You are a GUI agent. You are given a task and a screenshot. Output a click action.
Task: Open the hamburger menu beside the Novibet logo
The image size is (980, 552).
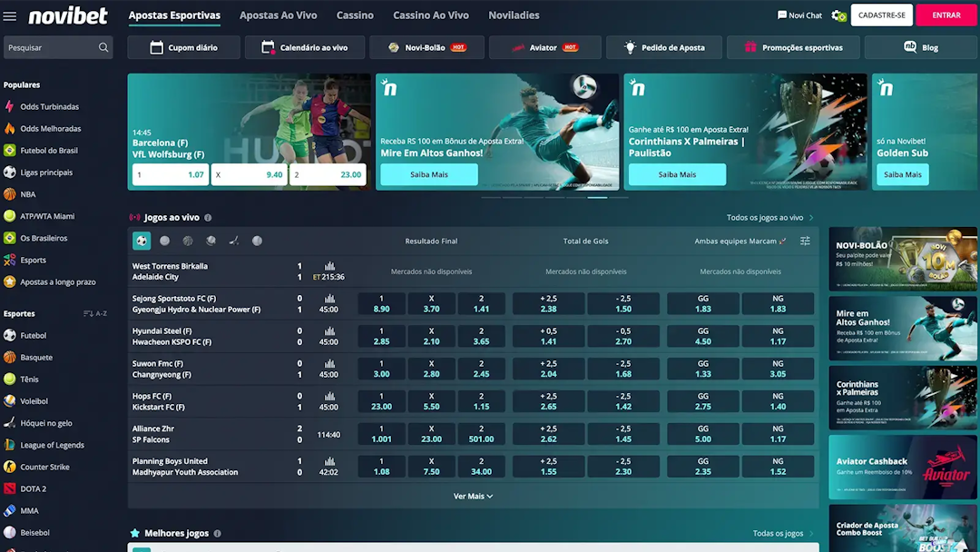[9, 15]
